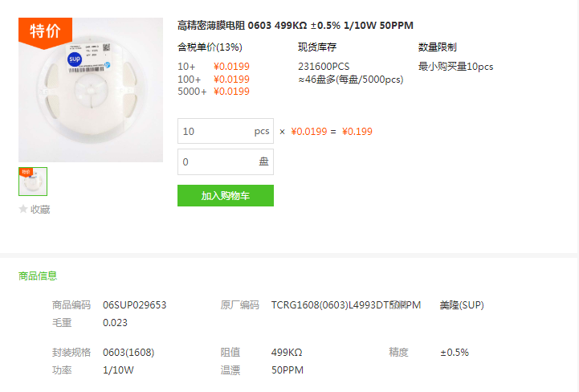Screen dimensions: 579x392
Task: Click the 10+ price tier ¥0.0199
Action: pyautogui.click(x=231, y=67)
